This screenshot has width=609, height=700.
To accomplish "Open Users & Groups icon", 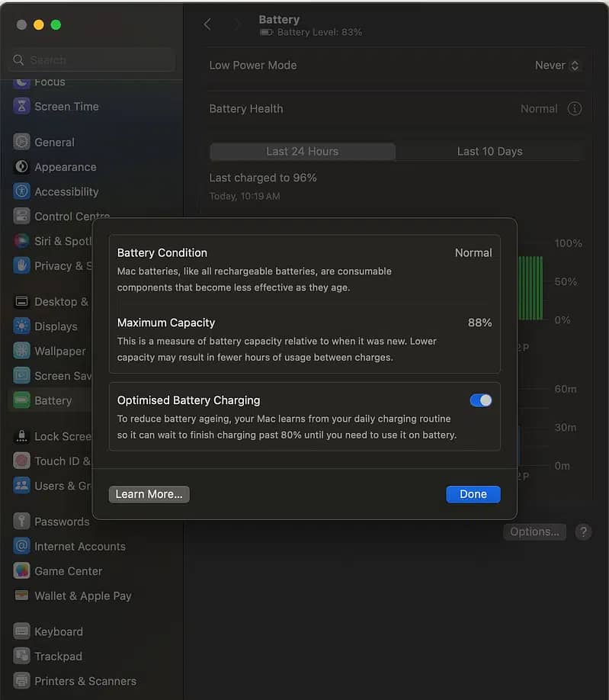I will [21, 486].
